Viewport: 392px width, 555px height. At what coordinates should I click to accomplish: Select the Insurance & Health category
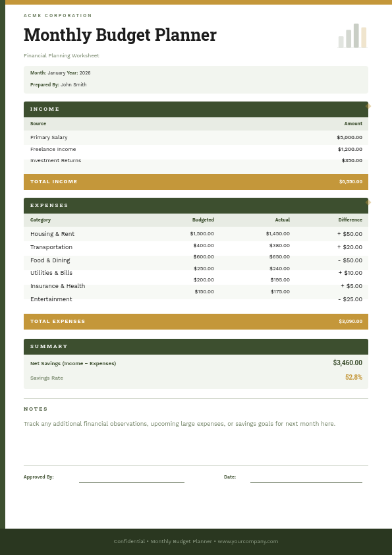coord(58,286)
